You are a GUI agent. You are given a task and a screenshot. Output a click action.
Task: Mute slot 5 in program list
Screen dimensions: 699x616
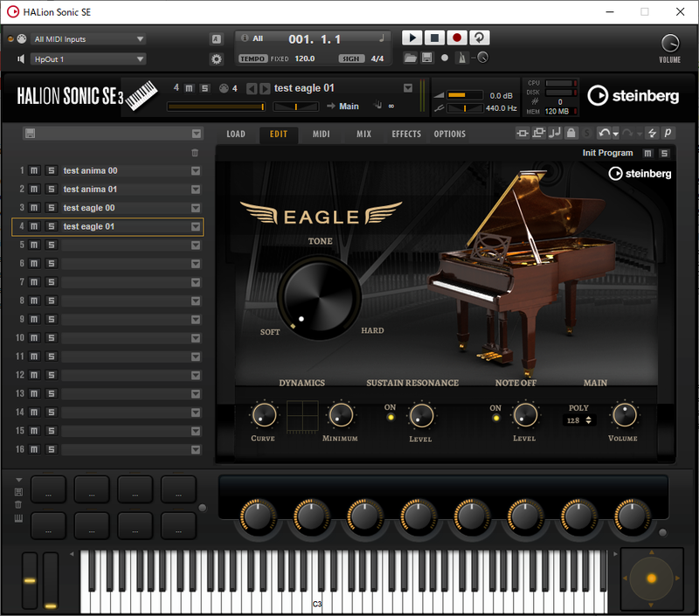[34, 246]
